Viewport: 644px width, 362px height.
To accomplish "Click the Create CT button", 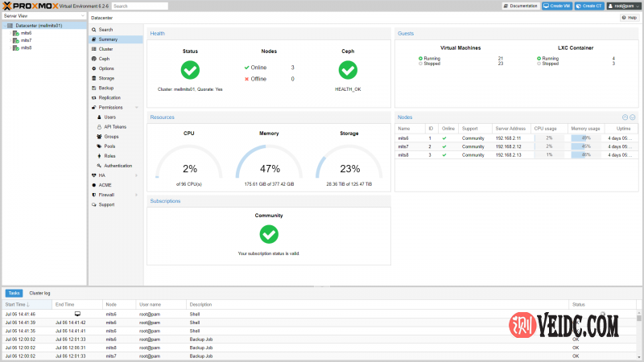I will pos(589,6).
